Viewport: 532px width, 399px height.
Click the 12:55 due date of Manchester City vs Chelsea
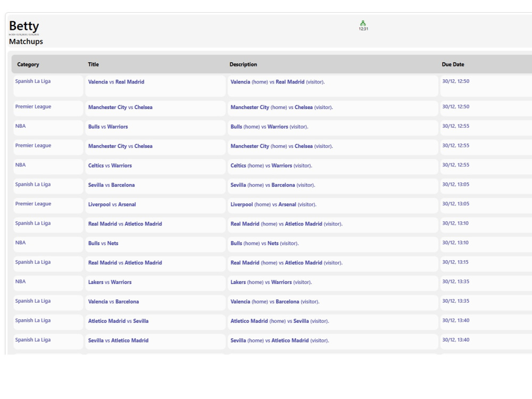pos(456,146)
